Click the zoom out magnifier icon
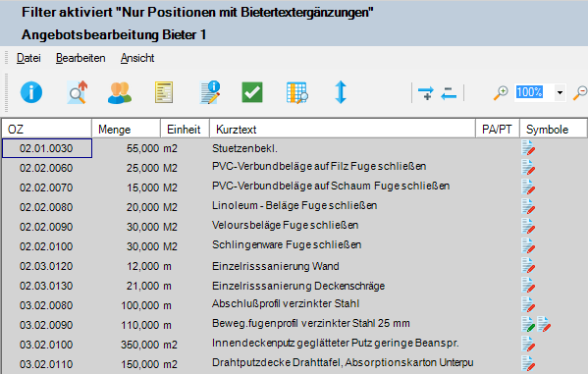 coord(580,92)
